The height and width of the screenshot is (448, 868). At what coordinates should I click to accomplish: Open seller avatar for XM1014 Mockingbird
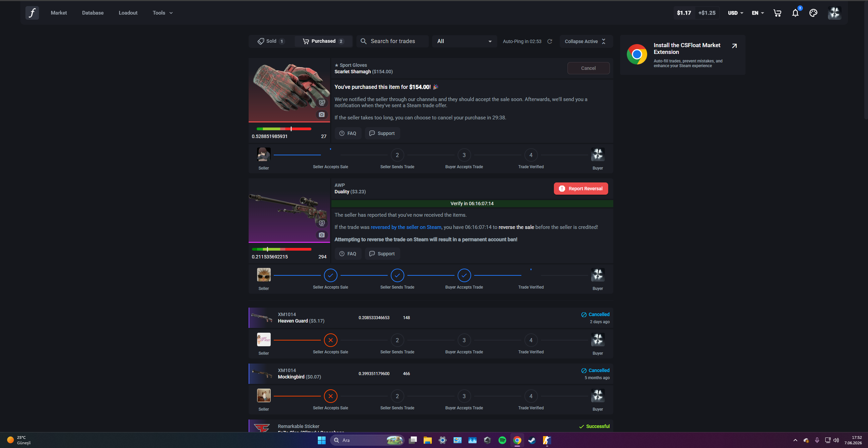click(x=264, y=395)
